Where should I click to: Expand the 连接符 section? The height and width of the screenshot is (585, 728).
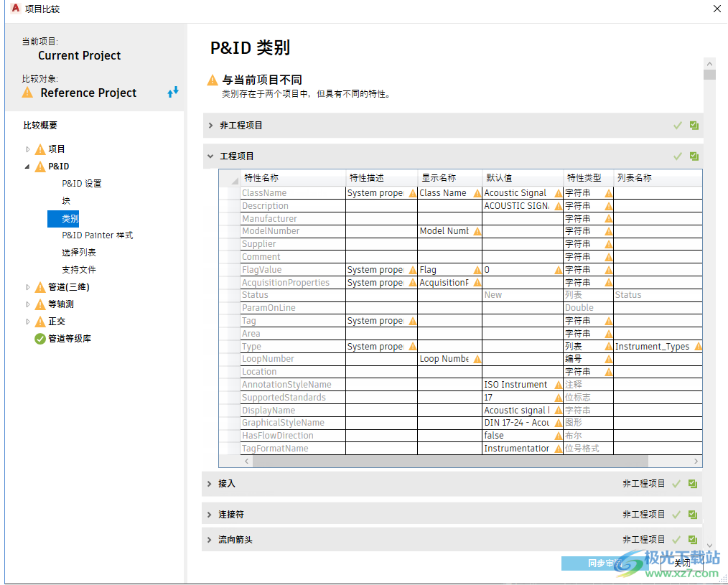[x=210, y=515]
